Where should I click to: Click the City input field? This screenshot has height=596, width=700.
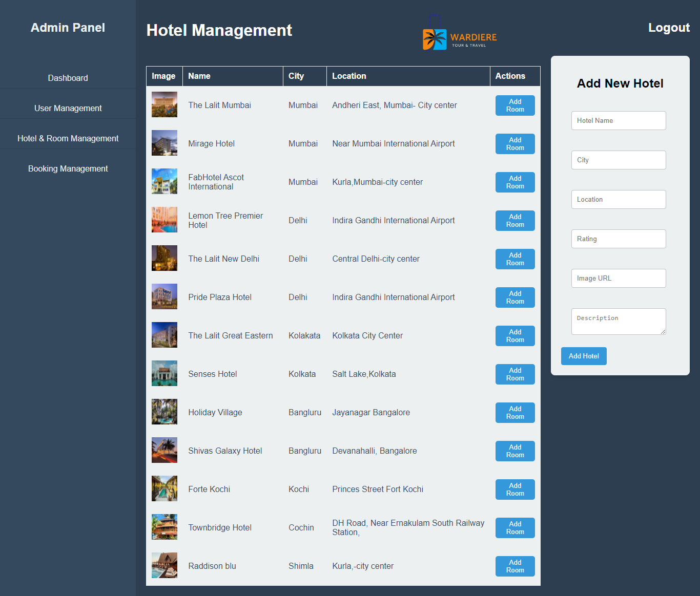pyautogui.click(x=618, y=160)
